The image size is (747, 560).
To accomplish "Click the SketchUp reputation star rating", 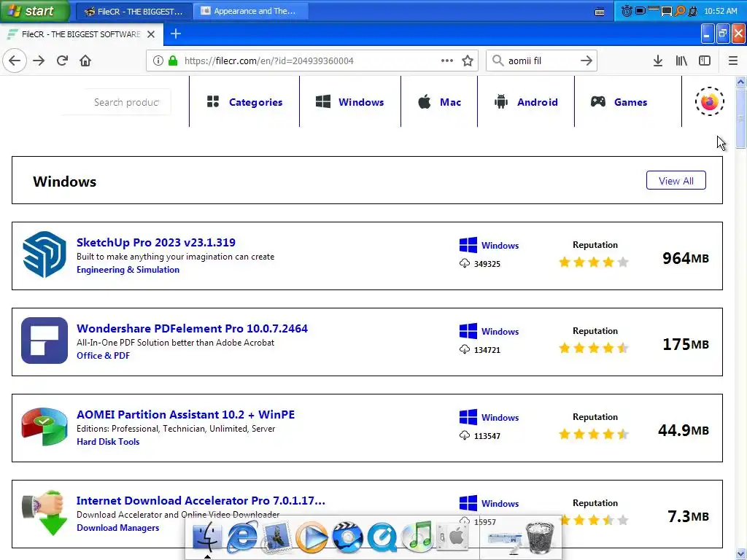I will [594, 262].
